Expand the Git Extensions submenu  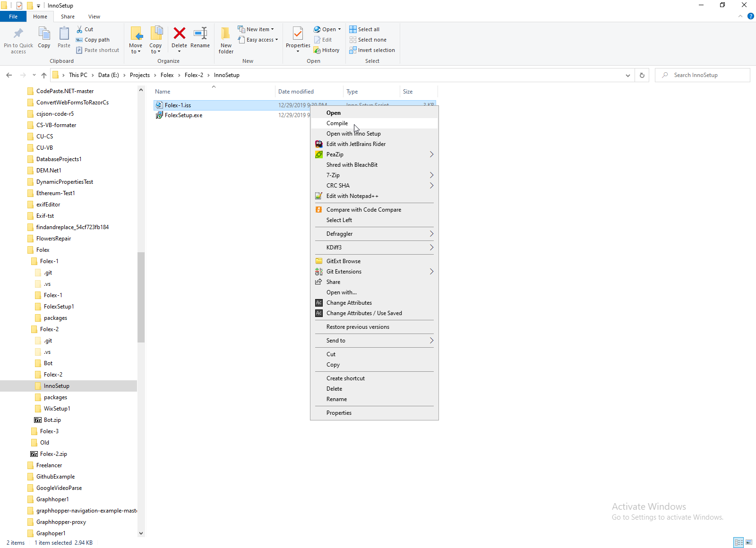[x=374, y=272]
